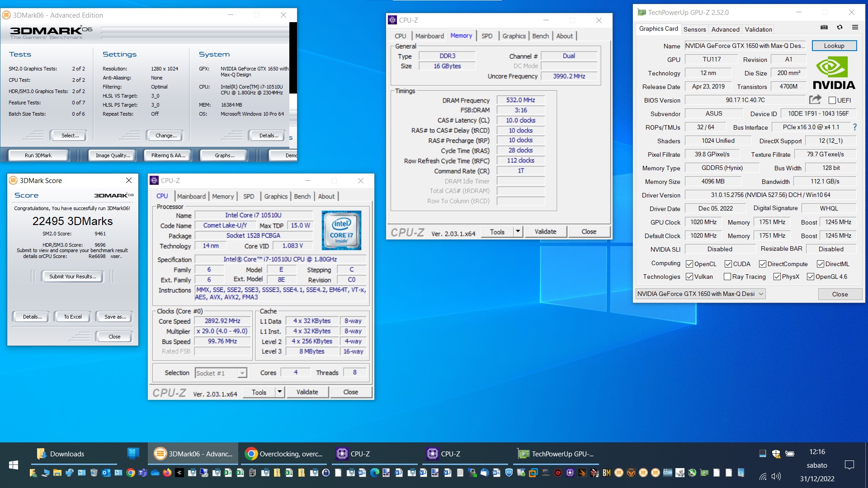This screenshot has height=488, width=868.
Task: Click the NVIDIA logo in GPU-Z
Action: point(834,73)
